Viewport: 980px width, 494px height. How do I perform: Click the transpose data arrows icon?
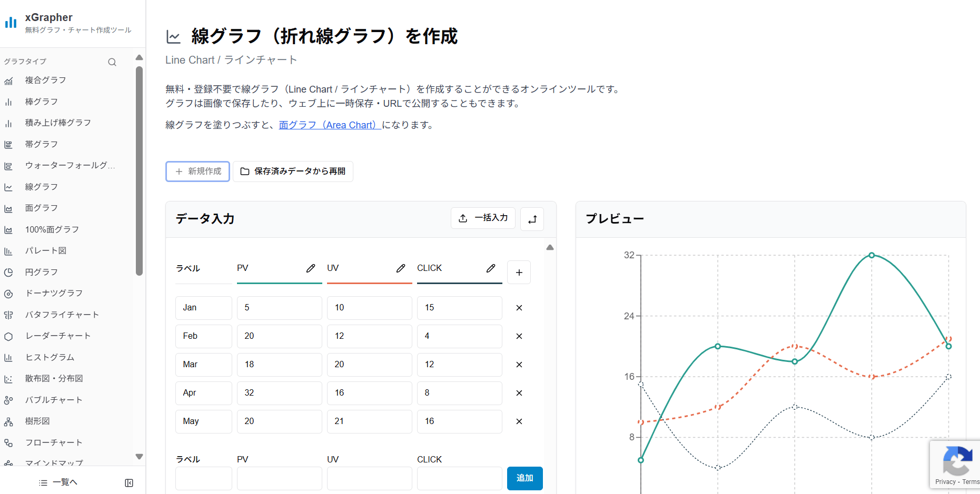(x=532, y=218)
